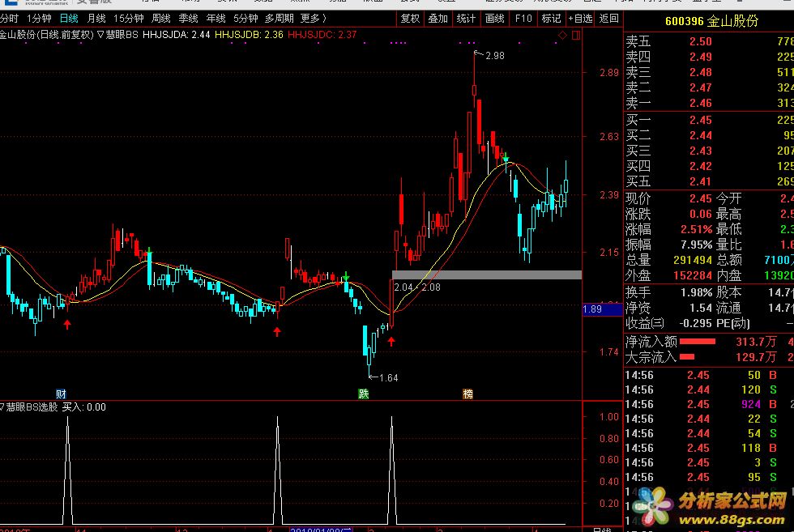Viewport: 794px width, 532px height.
Task: Click the 换手 1.98% value
Action: 697,292
